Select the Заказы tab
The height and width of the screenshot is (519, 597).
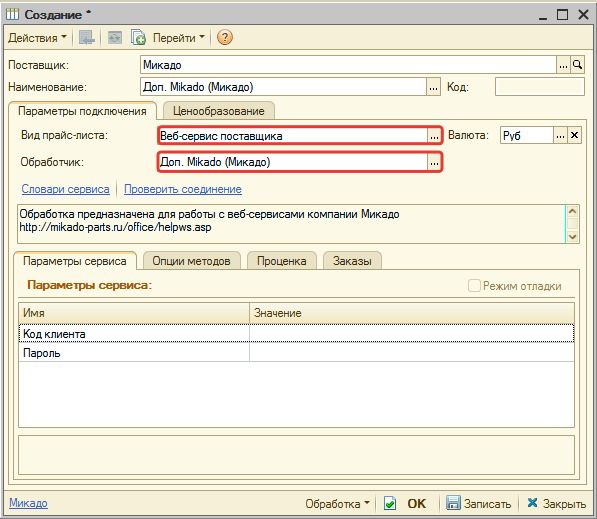352,261
